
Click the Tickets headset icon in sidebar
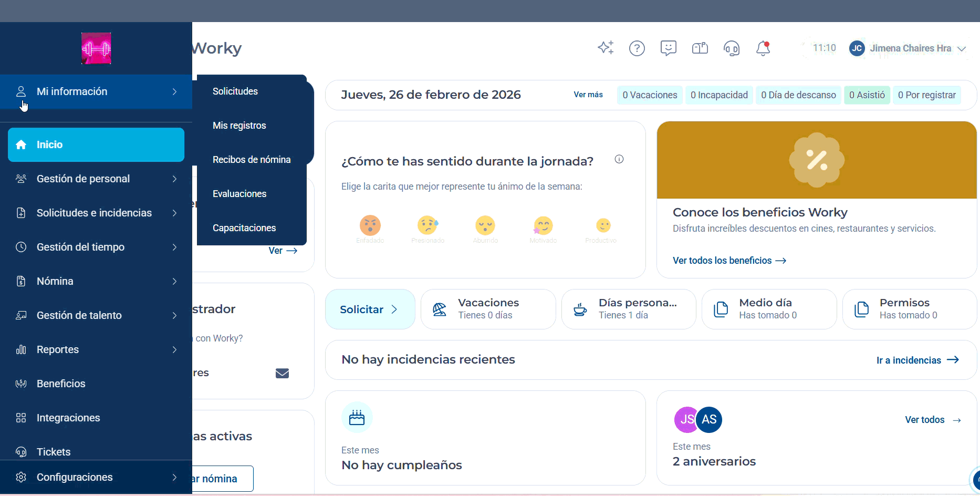click(21, 452)
